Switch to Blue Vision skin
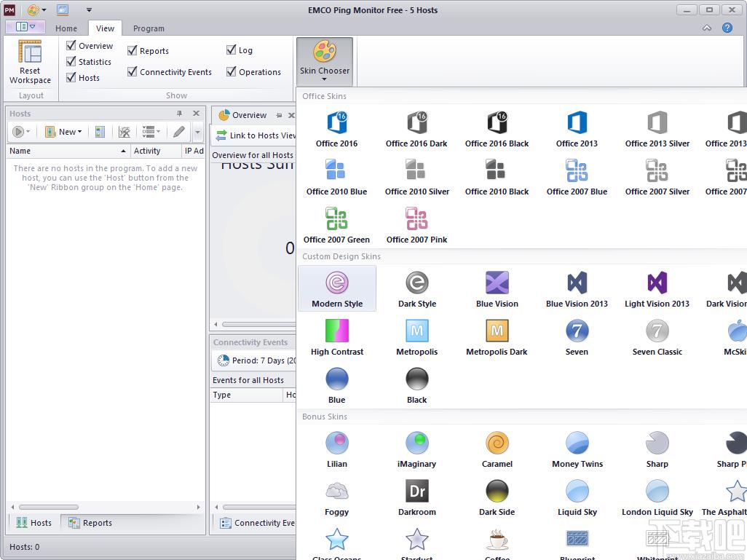 tap(497, 289)
